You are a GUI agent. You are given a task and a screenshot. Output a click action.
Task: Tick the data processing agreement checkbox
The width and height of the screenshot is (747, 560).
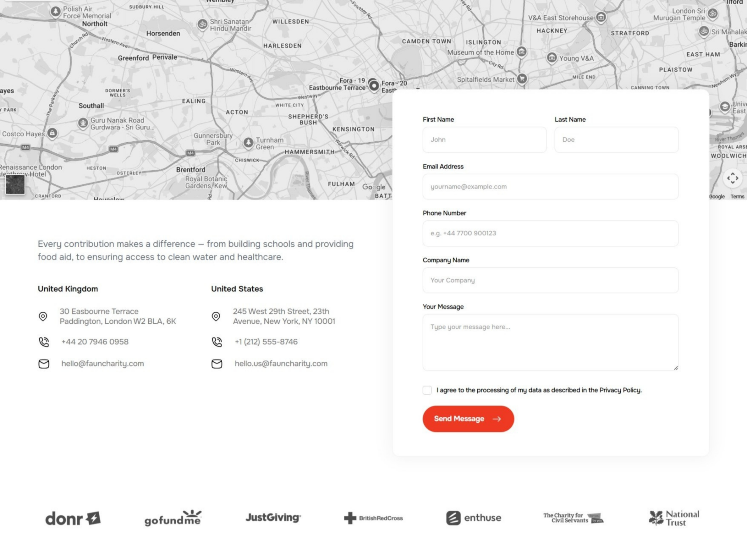pyautogui.click(x=427, y=390)
